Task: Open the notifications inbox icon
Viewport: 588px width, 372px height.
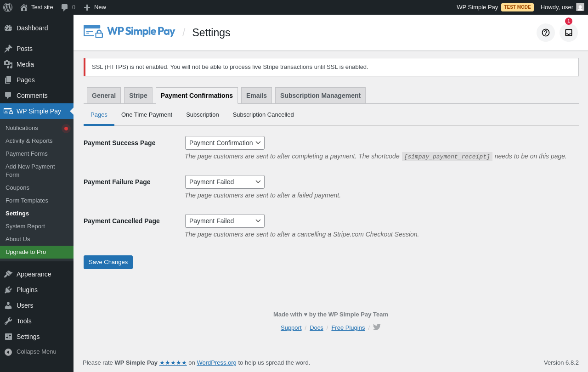Action: (569, 33)
